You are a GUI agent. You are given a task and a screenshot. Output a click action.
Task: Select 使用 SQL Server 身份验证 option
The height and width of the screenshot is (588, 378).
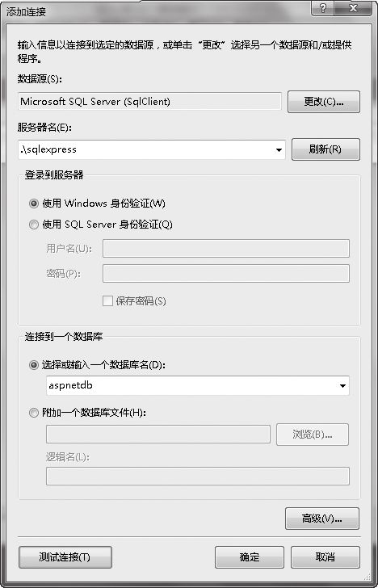point(34,225)
